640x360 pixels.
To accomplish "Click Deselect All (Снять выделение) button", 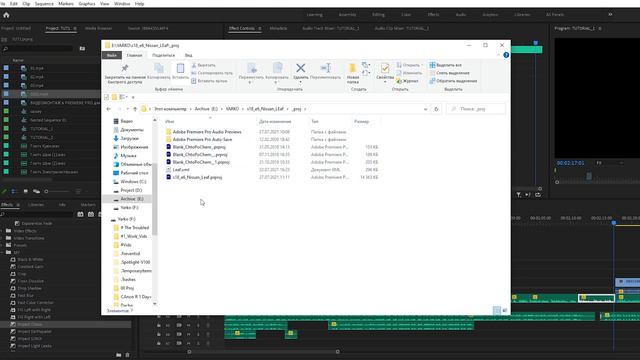I will click(449, 73).
